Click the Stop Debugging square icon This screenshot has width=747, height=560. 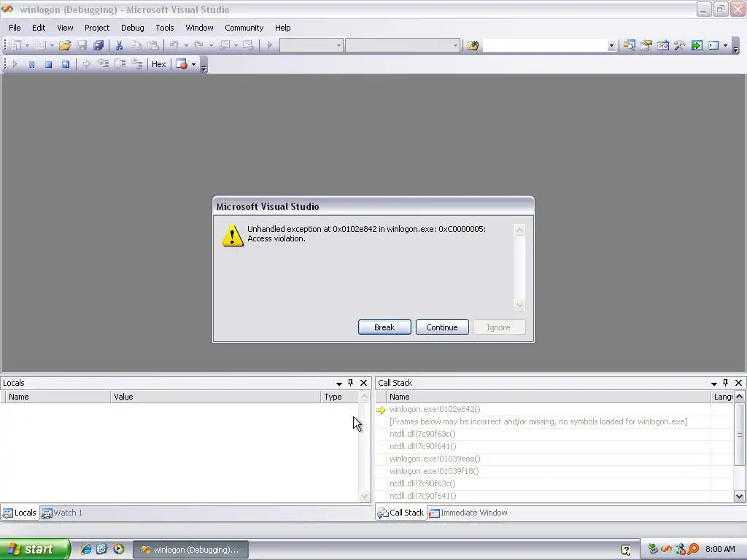[48, 64]
